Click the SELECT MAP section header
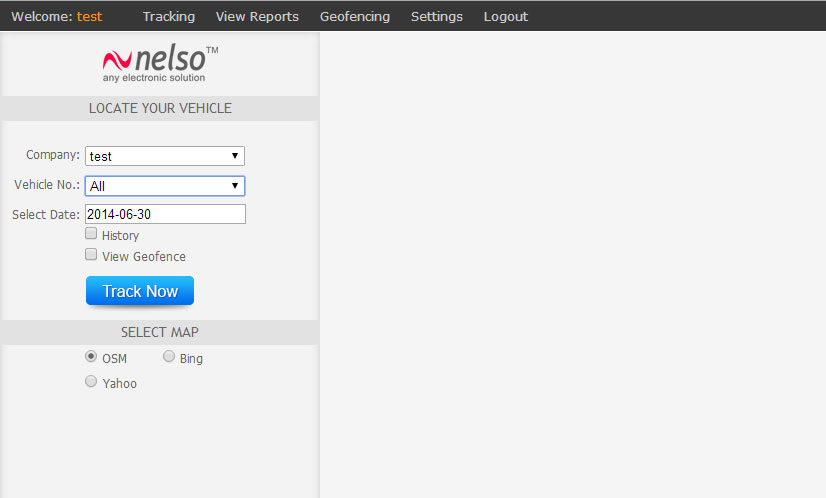Viewport: 826px width, 498px height. (x=160, y=332)
